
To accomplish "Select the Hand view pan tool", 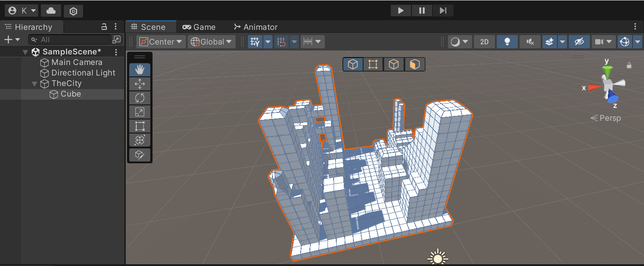I will pyautogui.click(x=139, y=69).
